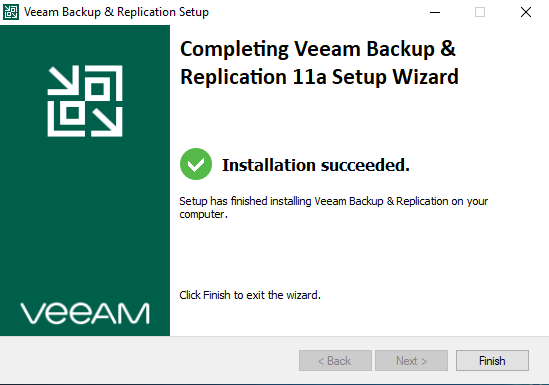Click the 'Completing Veeam Backup & Replication 11a' heading
Viewport: 549px width, 385px height.
(319, 63)
